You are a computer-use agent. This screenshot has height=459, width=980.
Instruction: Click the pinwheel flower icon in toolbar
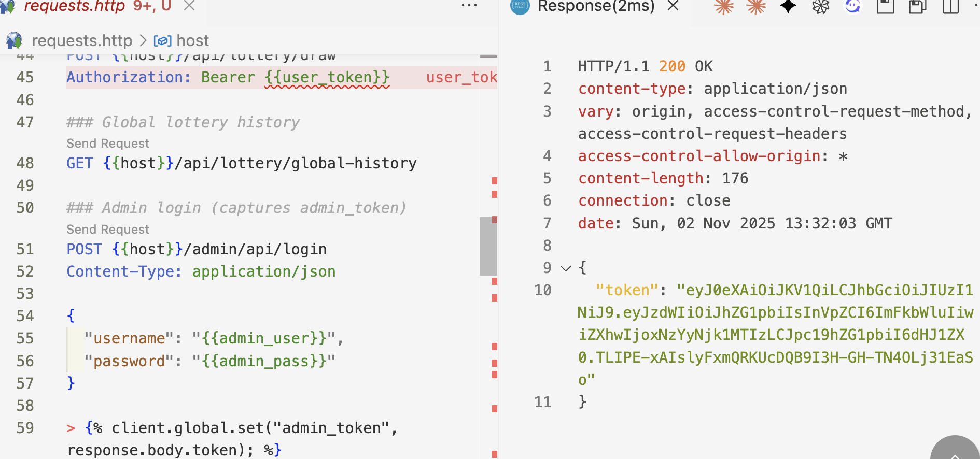pyautogui.click(x=820, y=6)
